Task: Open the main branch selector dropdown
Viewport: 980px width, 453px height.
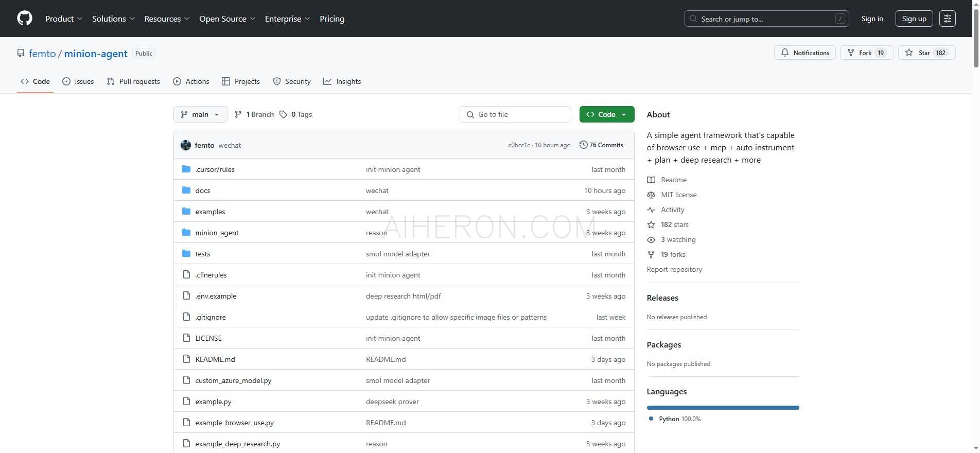Action: pos(200,114)
